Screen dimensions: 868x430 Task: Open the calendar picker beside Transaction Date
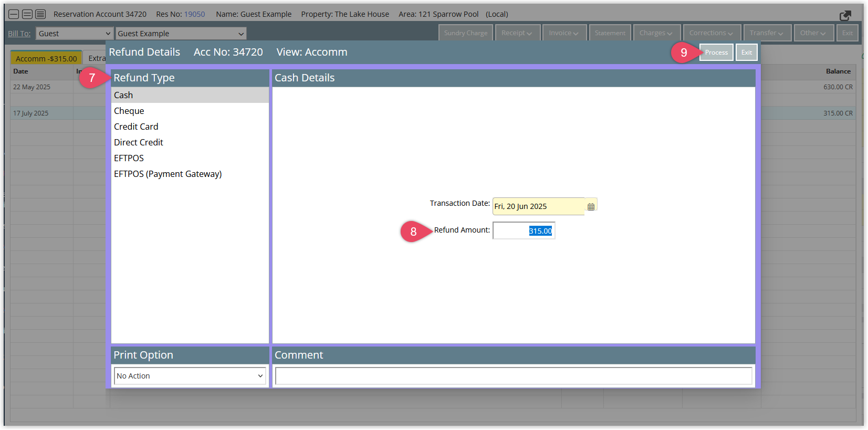[591, 207]
